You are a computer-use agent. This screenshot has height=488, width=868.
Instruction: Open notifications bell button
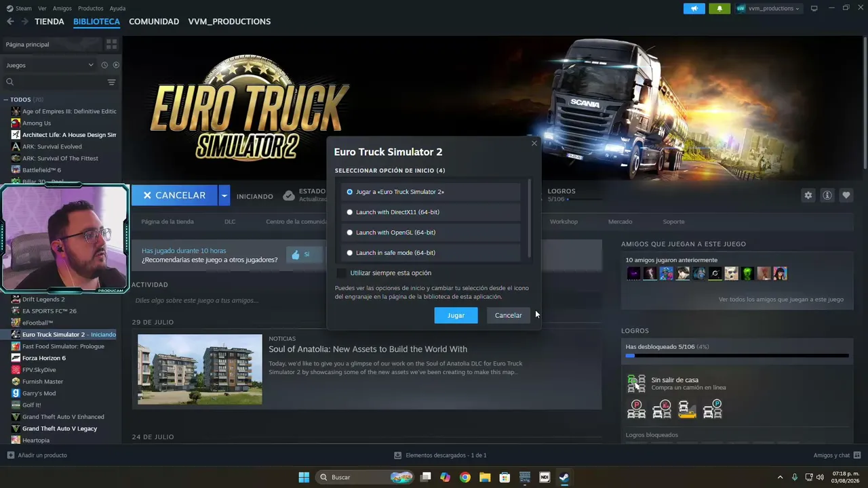click(x=719, y=8)
